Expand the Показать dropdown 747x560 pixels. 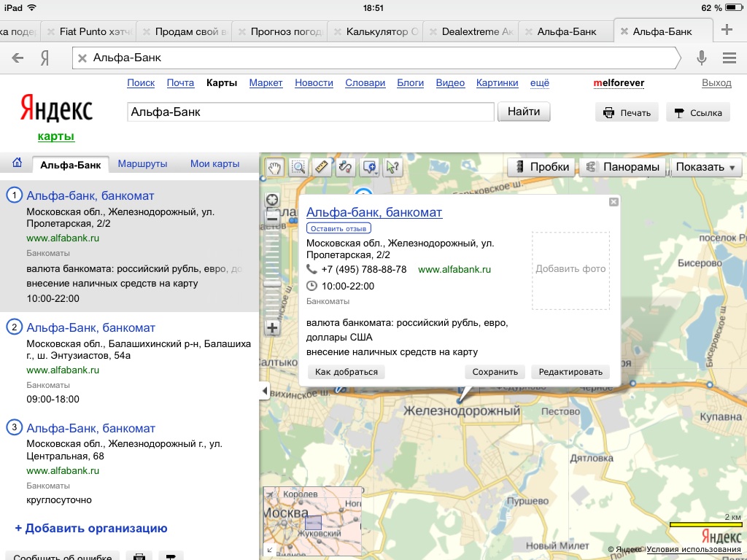click(x=705, y=167)
